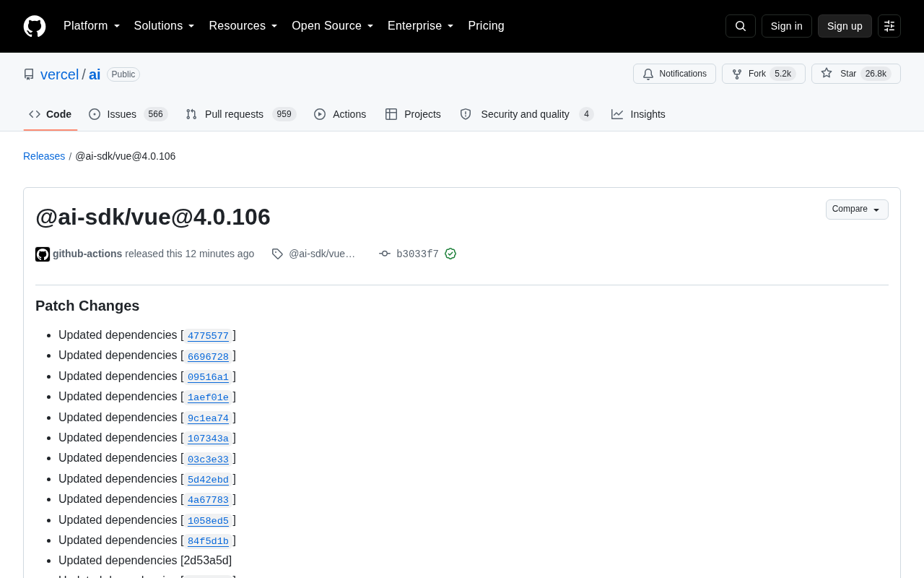Open commit 09516a1 link

tap(208, 377)
